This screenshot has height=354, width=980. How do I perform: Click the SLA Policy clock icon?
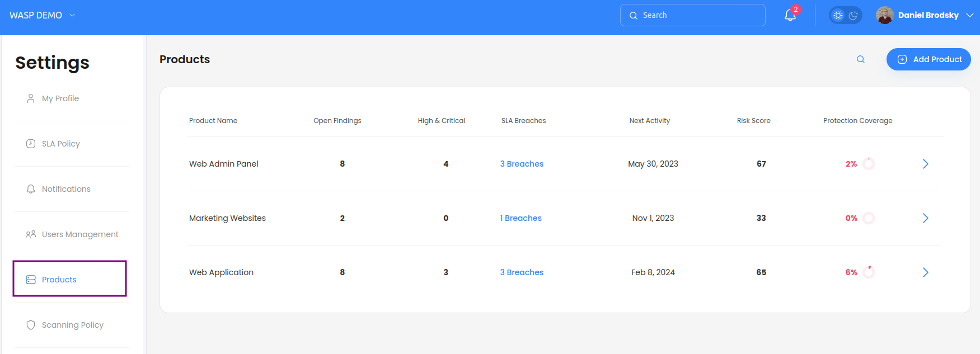click(x=31, y=144)
